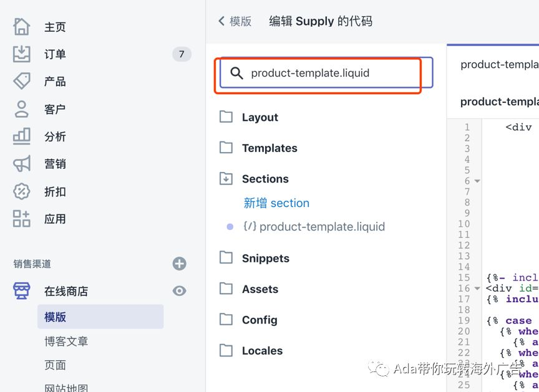Open the 客户 person icon
Screen dimensions: 539x392
click(22, 109)
